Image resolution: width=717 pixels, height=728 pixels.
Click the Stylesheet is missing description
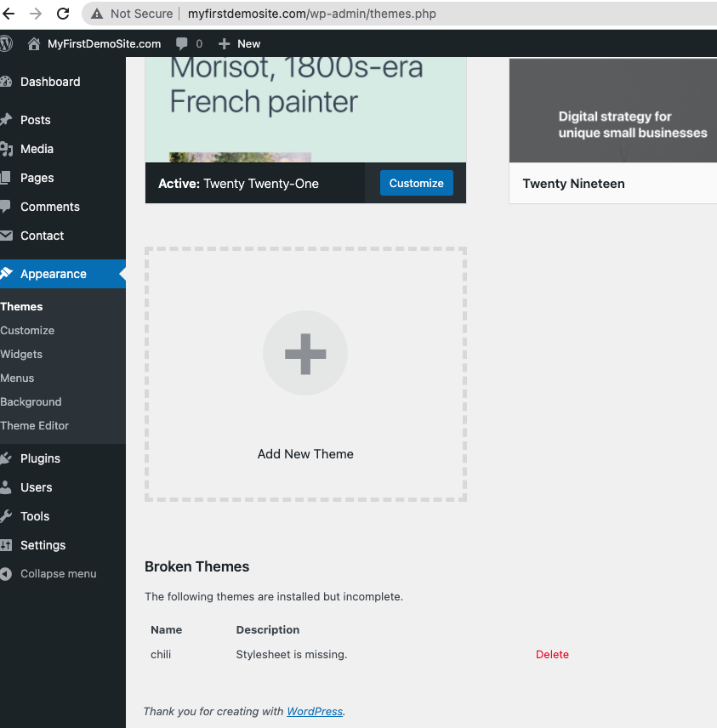pos(292,654)
